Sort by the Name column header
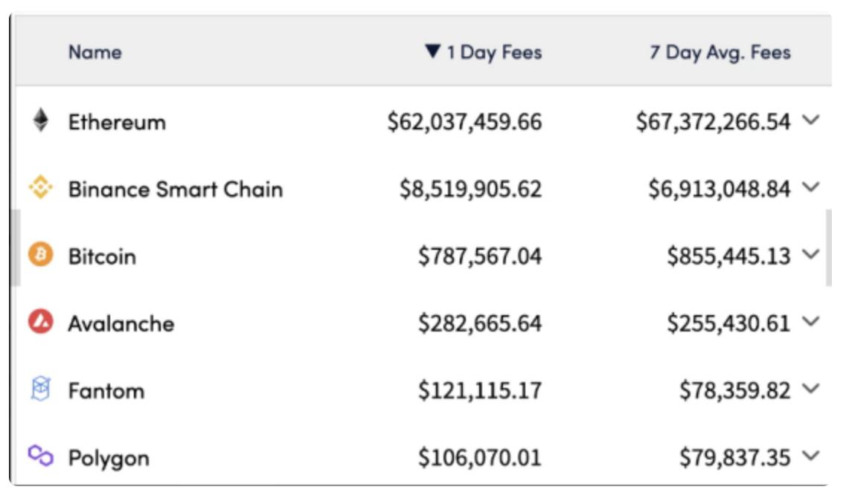Viewport: 846px width, 504px height. (94, 52)
